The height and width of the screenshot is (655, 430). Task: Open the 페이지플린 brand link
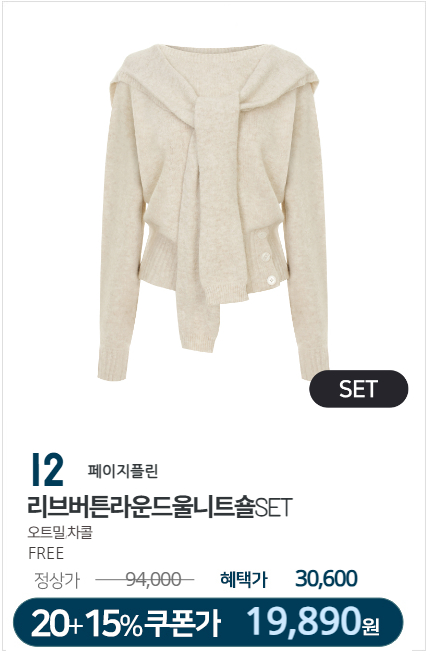coord(123,473)
